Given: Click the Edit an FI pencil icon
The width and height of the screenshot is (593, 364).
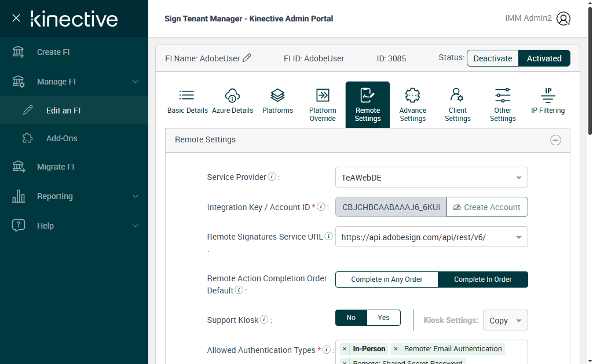Looking at the screenshot, I should pos(28,110).
